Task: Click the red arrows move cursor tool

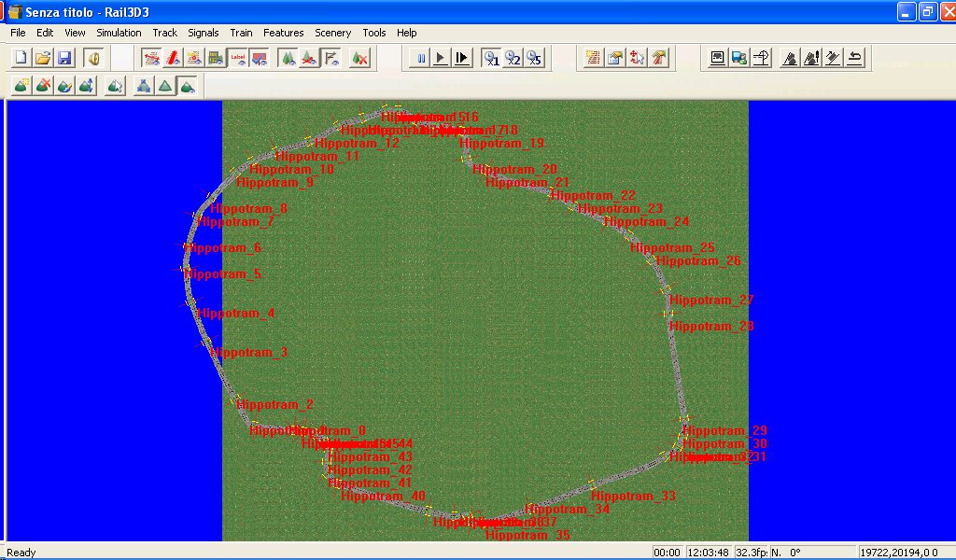Action: coord(637,58)
